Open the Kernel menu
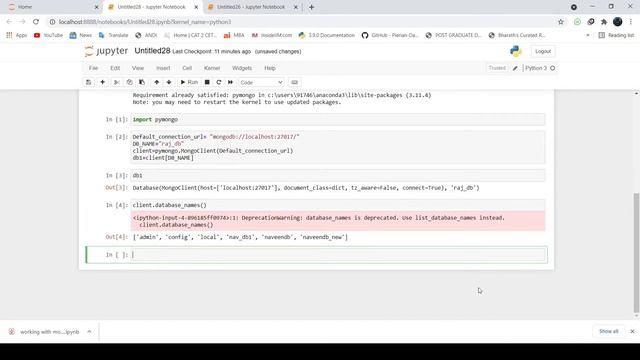The image size is (640, 360). coord(212,68)
